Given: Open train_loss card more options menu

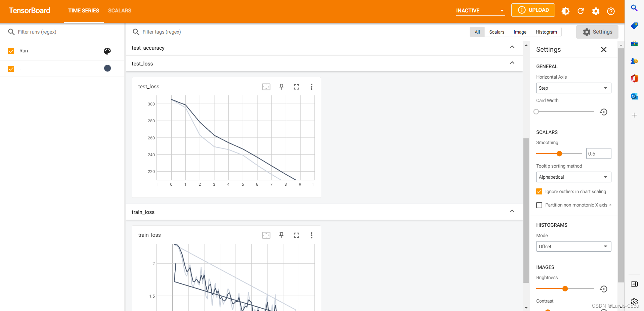Looking at the screenshot, I should coord(311,235).
